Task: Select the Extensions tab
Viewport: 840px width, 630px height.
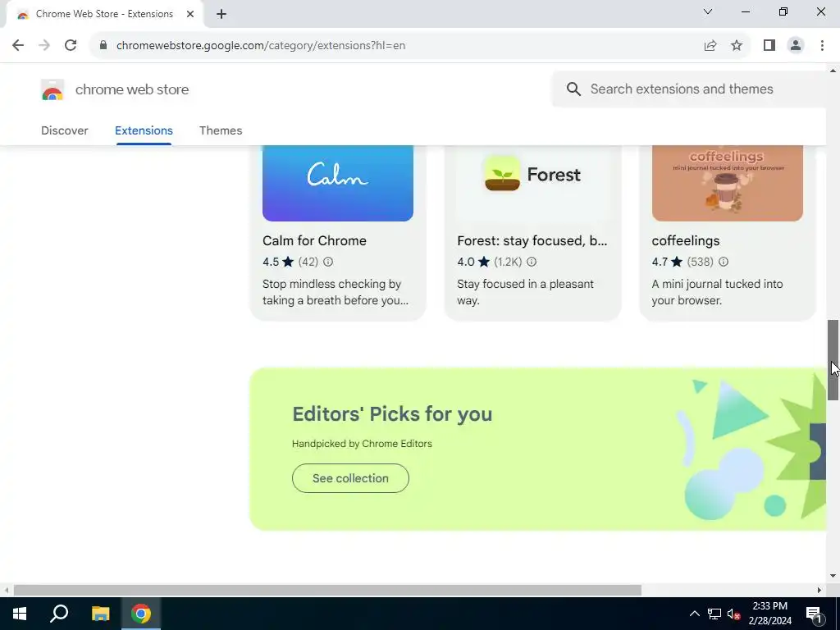Action: click(144, 130)
